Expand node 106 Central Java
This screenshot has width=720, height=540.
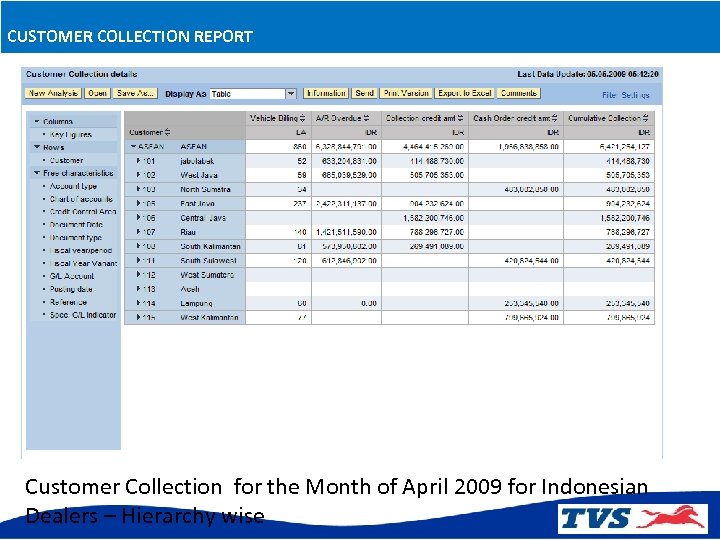[138, 218]
